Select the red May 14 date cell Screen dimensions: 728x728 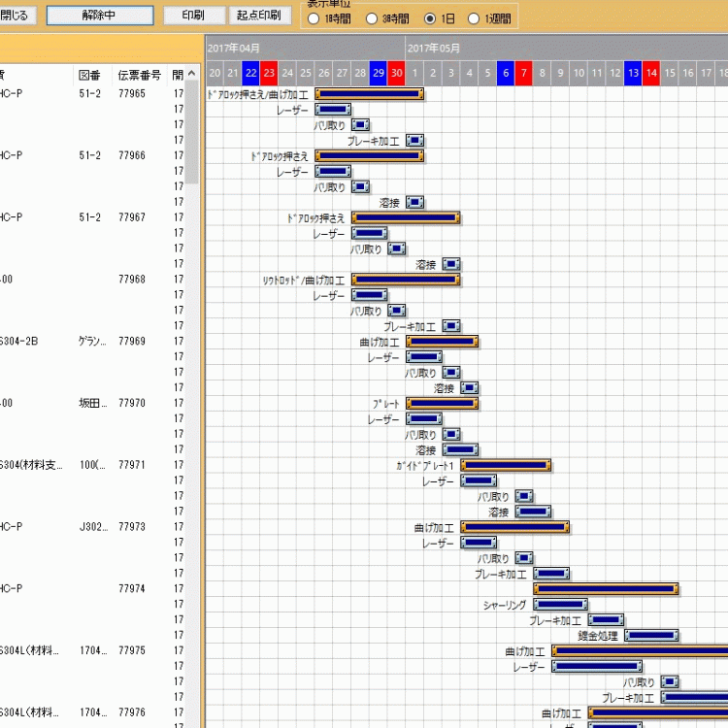pyautogui.click(x=651, y=73)
